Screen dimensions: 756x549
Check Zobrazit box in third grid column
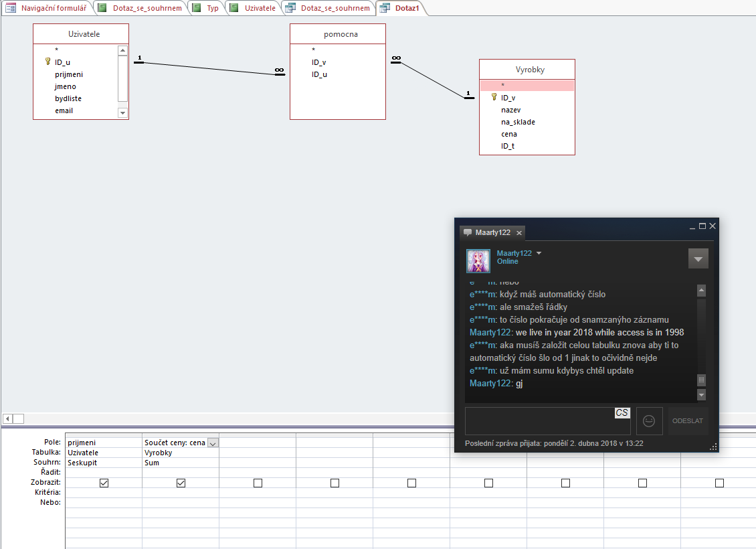tap(258, 483)
